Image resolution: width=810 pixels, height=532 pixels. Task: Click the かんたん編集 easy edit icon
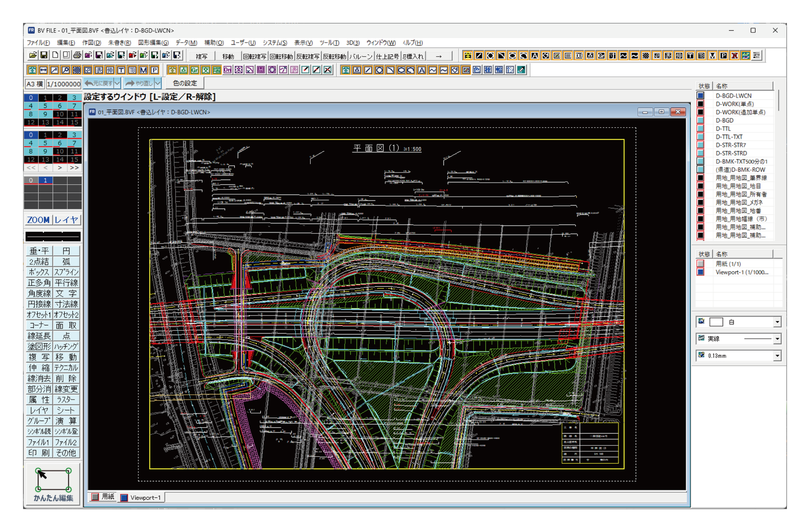tap(53, 485)
